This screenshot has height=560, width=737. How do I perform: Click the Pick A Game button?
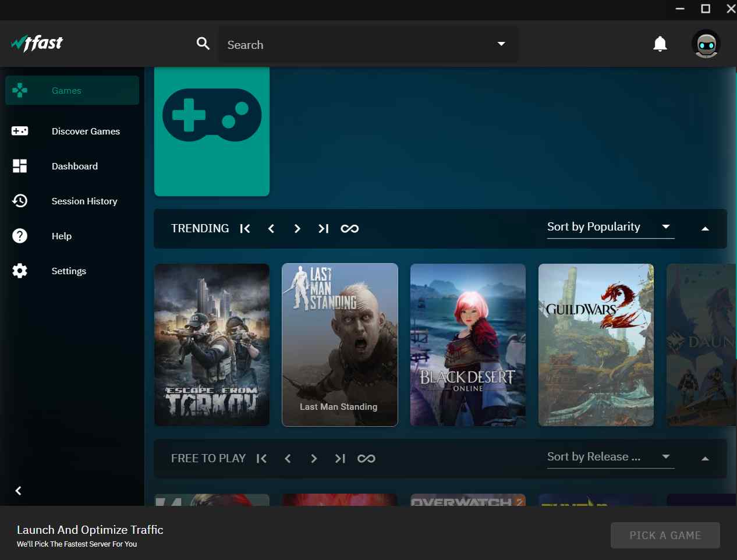[x=665, y=536]
